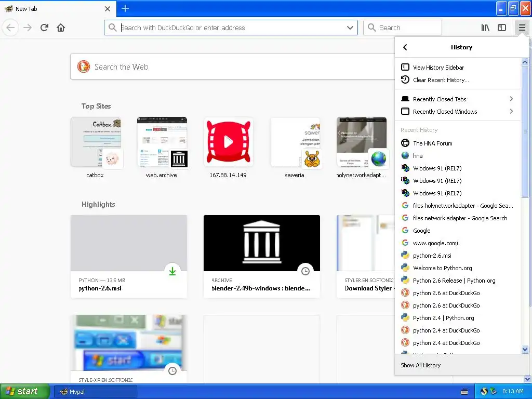This screenshot has height=399, width=532.
Task: Click the DuckDuckGo logo in search box
Action: tap(84, 66)
